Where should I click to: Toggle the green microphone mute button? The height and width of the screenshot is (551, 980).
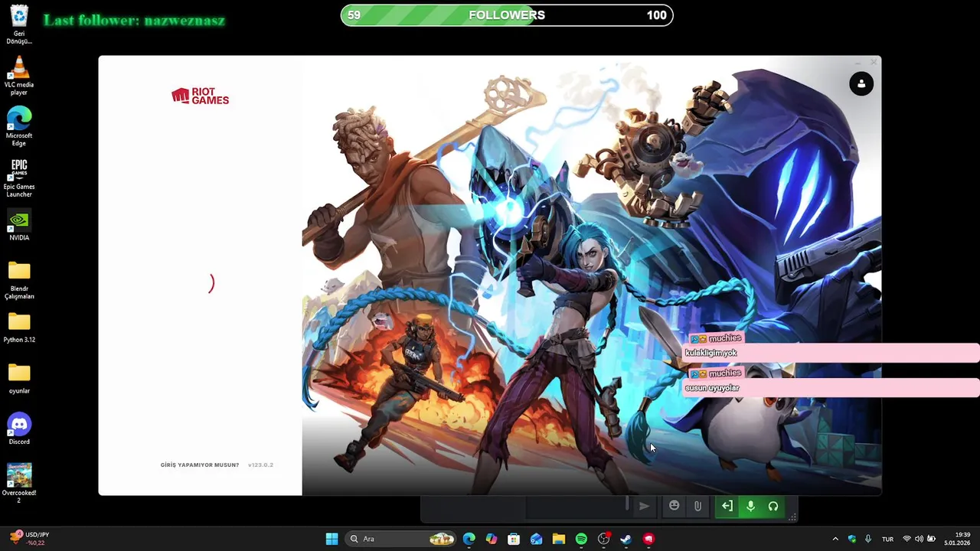750,506
